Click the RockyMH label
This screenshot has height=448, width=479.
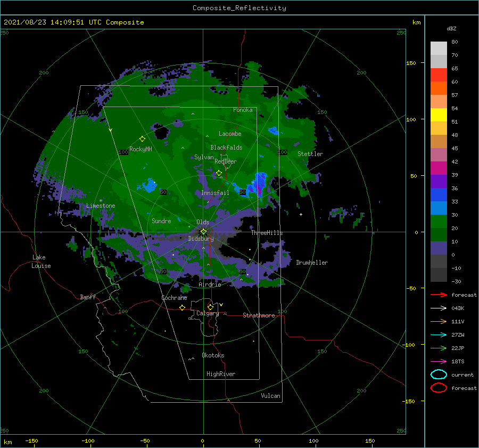(141, 149)
